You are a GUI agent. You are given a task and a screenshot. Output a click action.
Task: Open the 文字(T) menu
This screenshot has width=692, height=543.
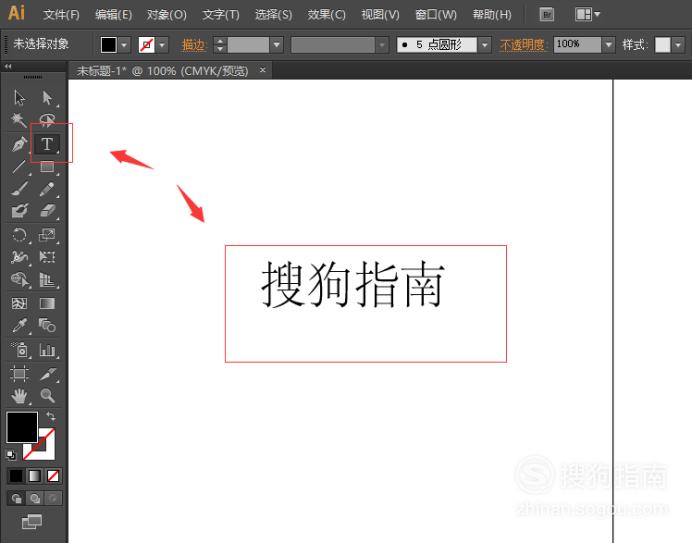221,15
